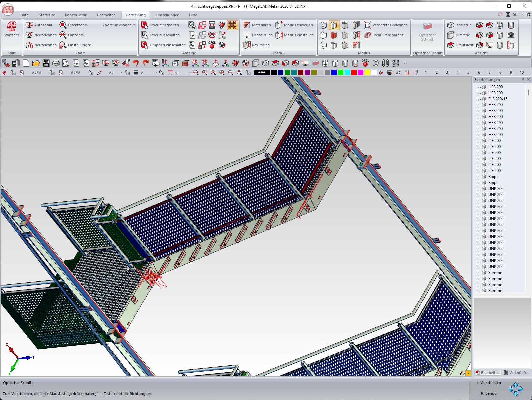
Task: Open the Stil dropdown at top right
Action: click(518, 14)
